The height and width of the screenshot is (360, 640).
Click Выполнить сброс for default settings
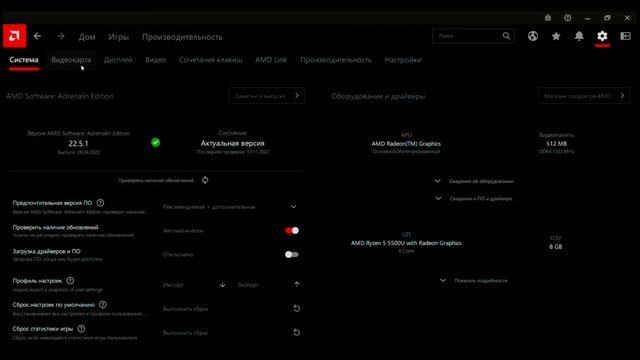pyautogui.click(x=186, y=309)
